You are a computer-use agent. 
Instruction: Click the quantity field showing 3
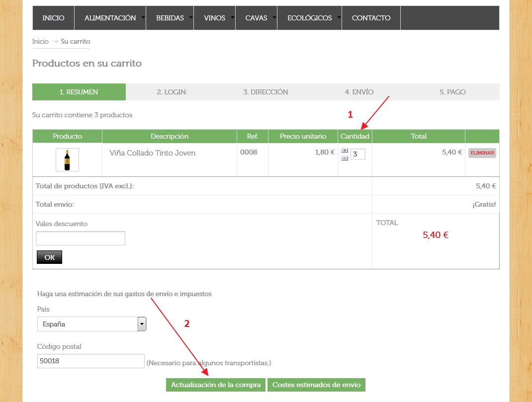pos(357,154)
